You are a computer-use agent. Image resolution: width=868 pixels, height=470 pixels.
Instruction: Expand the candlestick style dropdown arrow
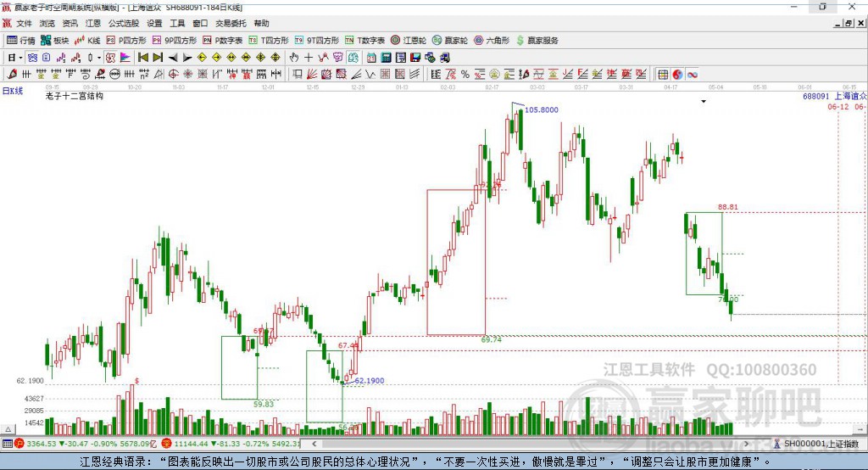point(99,58)
